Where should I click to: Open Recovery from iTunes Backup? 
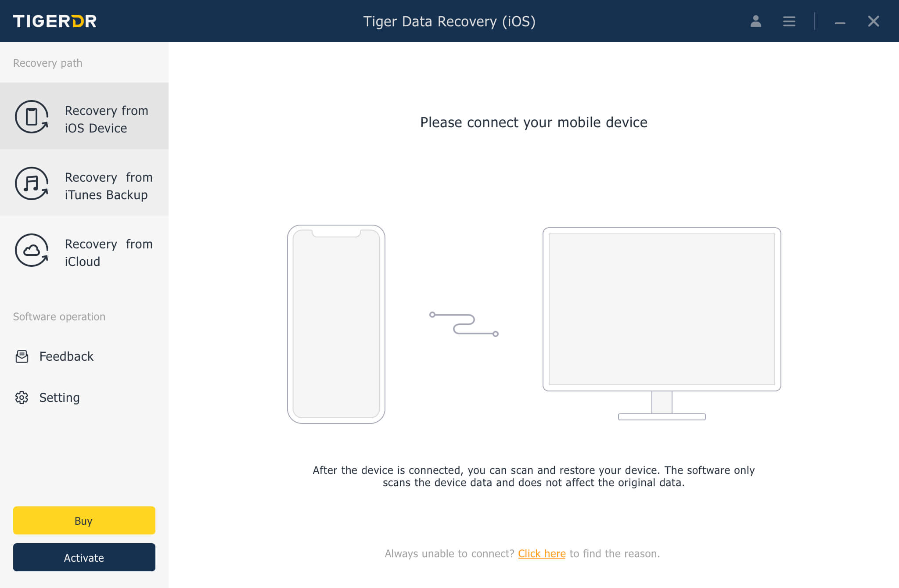click(x=83, y=185)
